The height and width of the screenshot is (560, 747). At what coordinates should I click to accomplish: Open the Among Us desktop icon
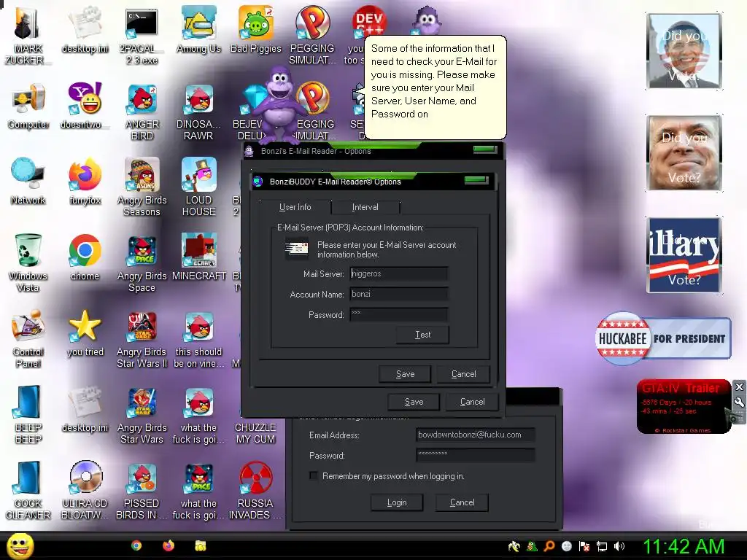tap(198, 29)
